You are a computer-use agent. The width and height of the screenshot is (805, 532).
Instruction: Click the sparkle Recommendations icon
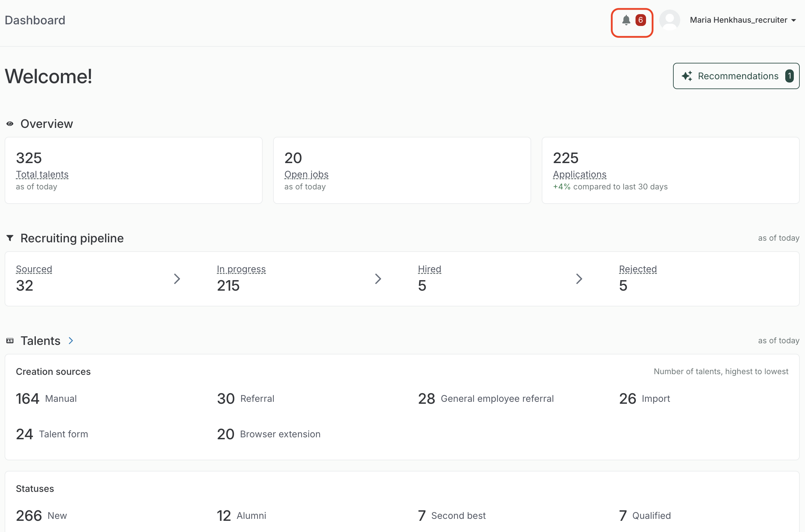click(687, 76)
